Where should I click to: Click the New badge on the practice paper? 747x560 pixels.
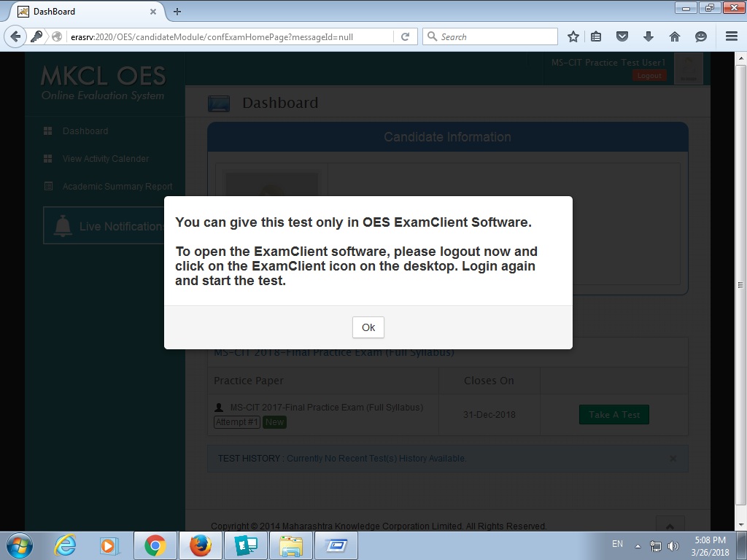274,422
